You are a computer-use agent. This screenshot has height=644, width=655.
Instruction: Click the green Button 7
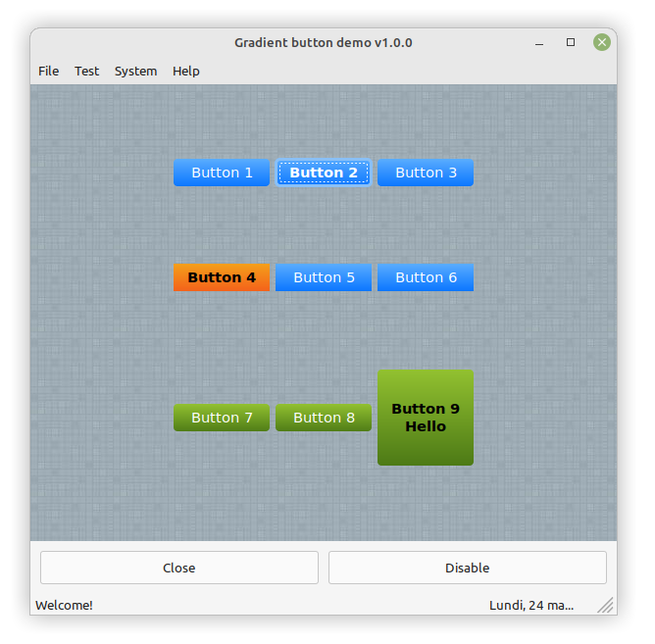pos(222,418)
